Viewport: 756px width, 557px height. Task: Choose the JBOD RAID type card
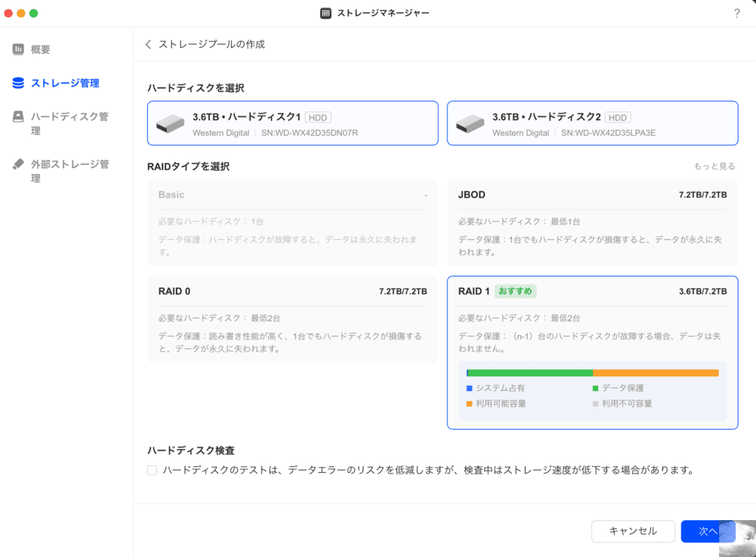pos(592,223)
